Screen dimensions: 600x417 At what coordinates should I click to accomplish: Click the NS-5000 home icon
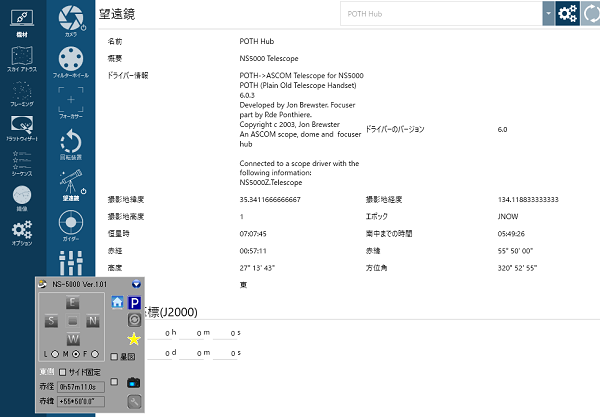click(117, 302)
